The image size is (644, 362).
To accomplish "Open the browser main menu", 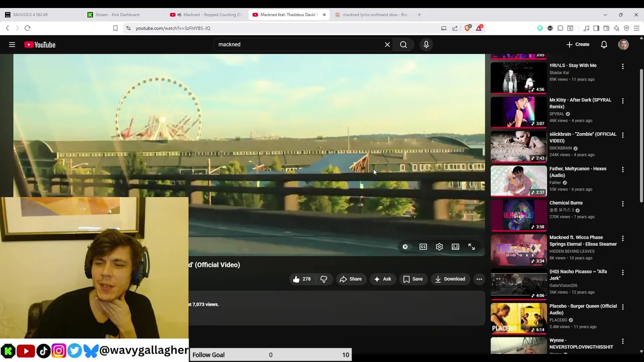I will [636, 28].
